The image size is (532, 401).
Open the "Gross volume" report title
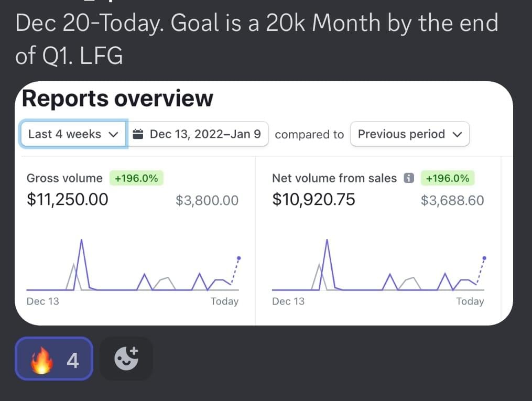pos(64,178)
